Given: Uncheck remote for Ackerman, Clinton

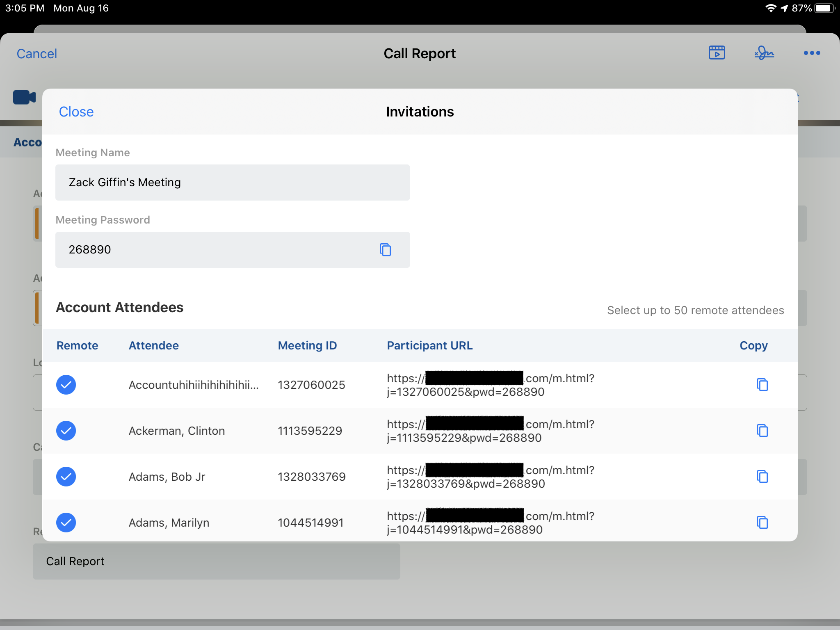Looking at the screenshot, I should coord(66,431).
